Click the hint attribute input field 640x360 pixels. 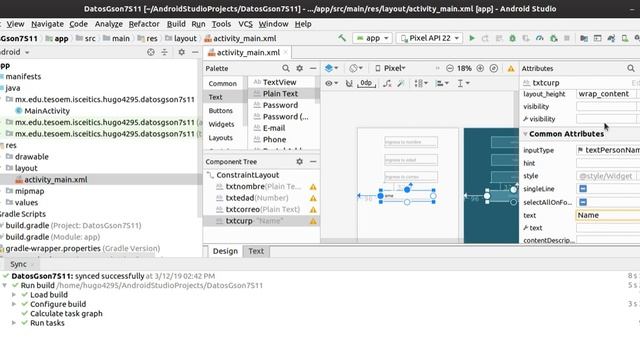point(608,163)
